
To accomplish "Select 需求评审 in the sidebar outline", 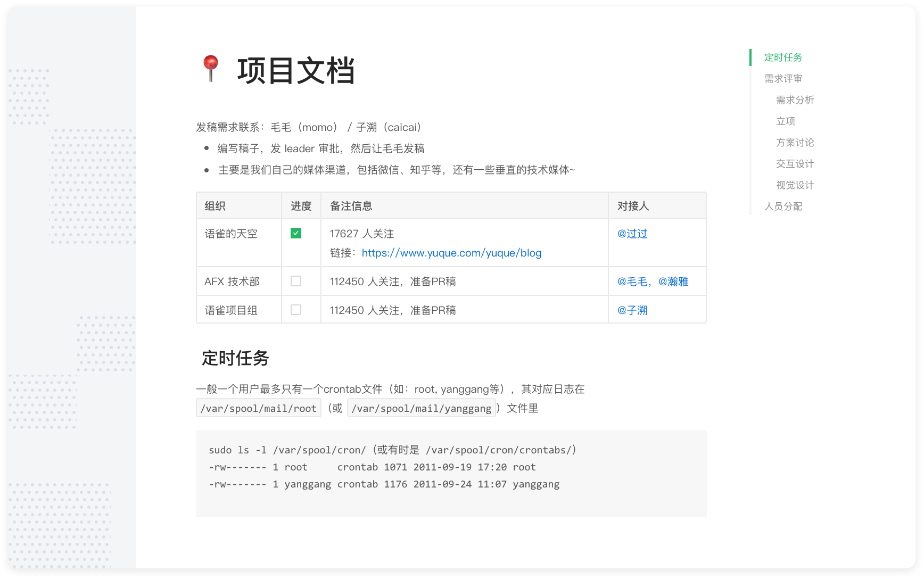I will click(783, 78).
